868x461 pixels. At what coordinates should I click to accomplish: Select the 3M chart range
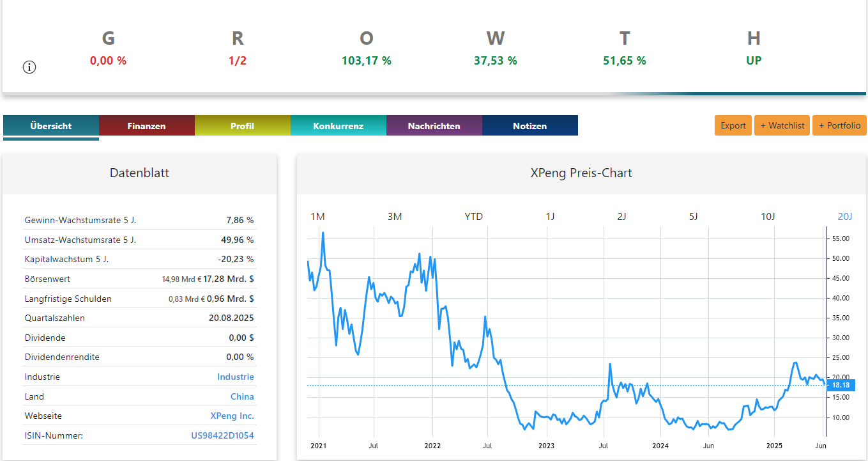click(395, 217)
